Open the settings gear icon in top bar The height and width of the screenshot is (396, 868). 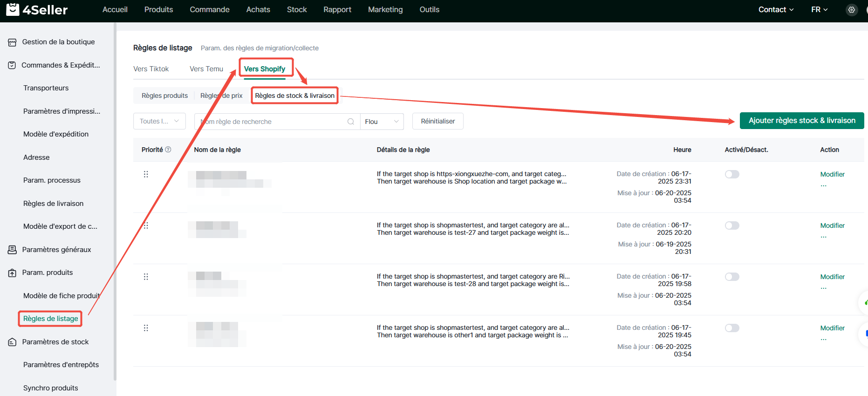tap(852, 9)
